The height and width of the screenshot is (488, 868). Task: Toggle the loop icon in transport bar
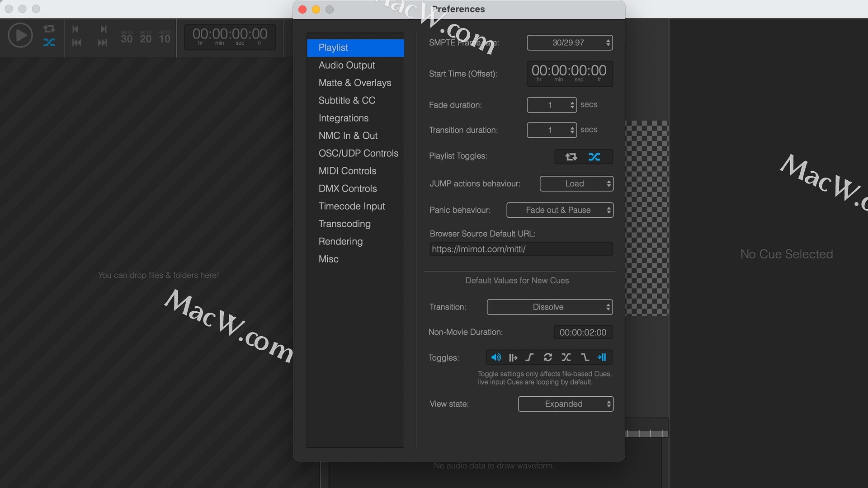pos(49,29)
